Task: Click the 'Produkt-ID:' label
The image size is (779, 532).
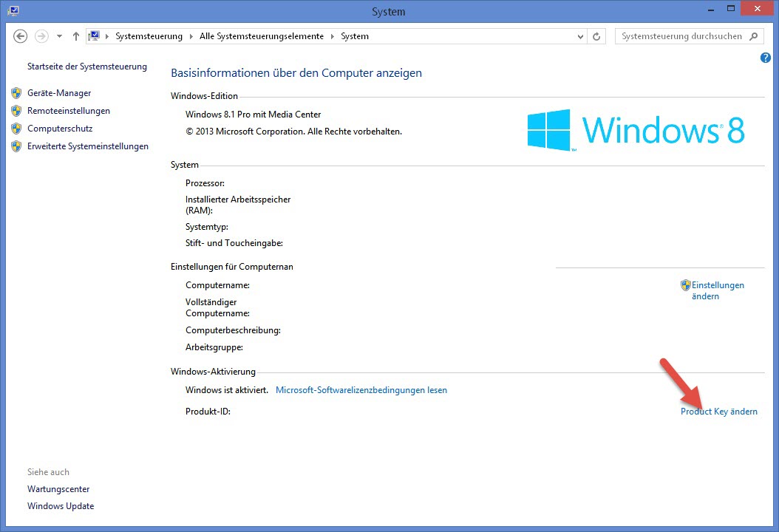Action: click(x=208, y=412)
